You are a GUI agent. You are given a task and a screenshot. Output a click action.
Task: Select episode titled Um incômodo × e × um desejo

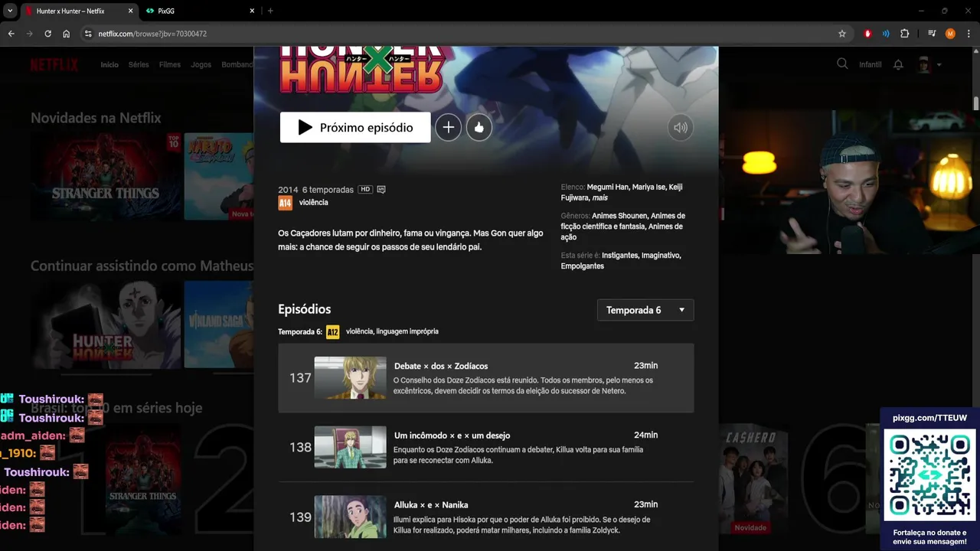(x=452, y=435)
